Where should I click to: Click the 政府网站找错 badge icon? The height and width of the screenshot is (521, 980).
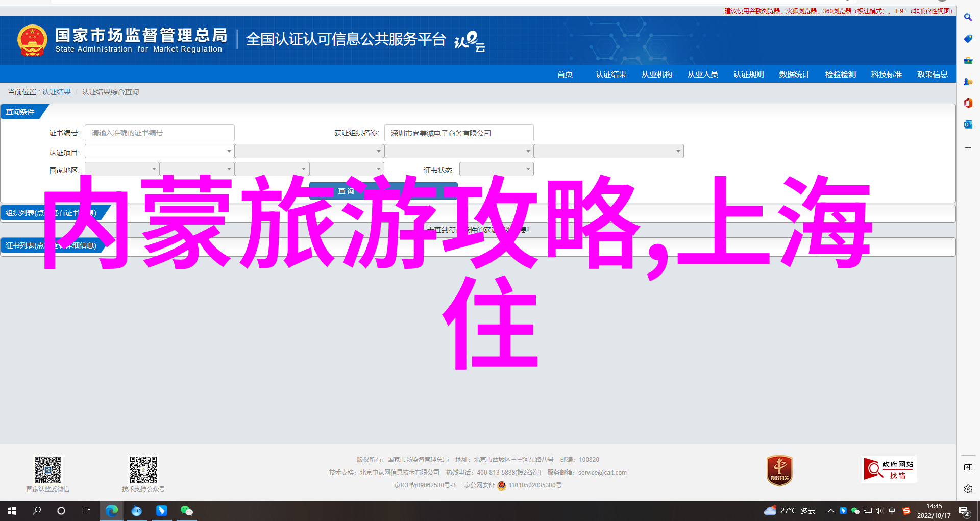coord(888,469)
